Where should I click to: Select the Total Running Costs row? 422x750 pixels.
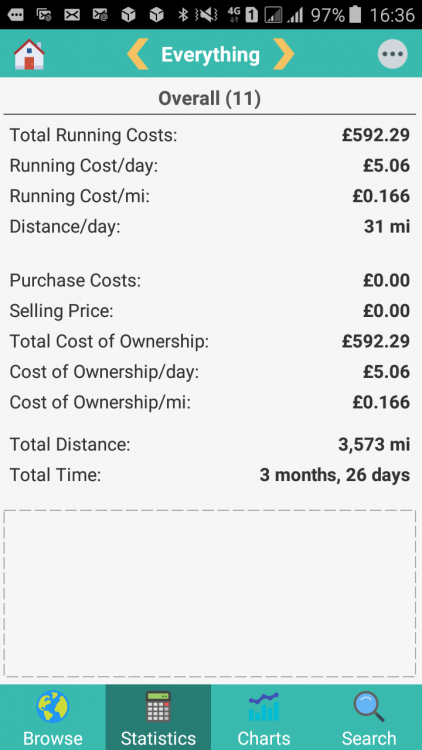pyautogui.click(x=210, y=135)
